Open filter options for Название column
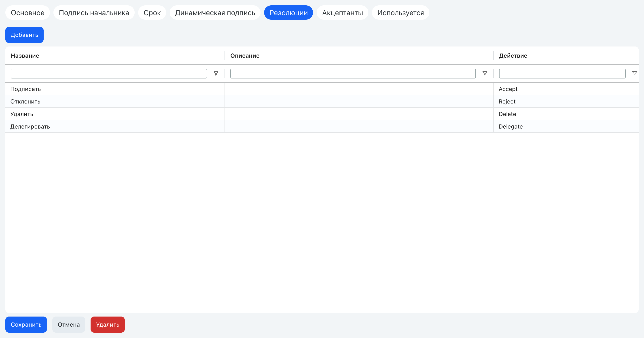Viewport: 644px width, 338px height. pos(216,73)
